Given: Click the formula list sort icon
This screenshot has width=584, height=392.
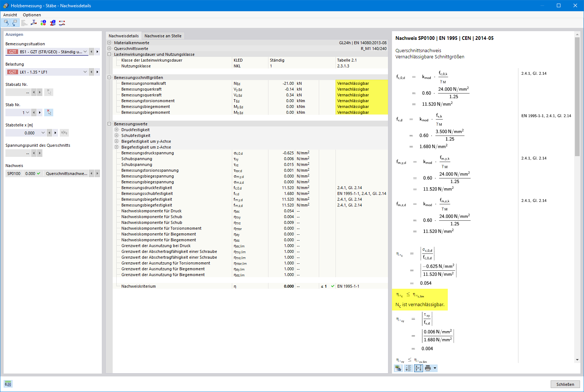Looking at the screenshot, I should [408, 368].
